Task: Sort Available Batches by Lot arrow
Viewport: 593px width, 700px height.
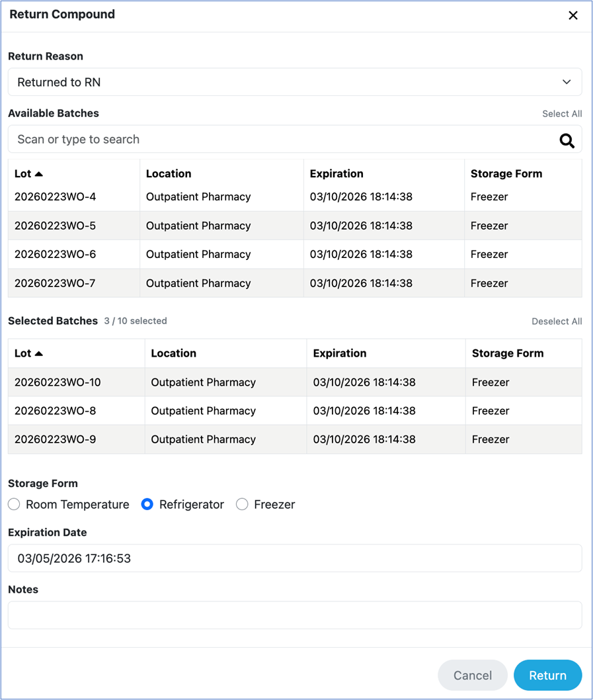Action: 39,174
